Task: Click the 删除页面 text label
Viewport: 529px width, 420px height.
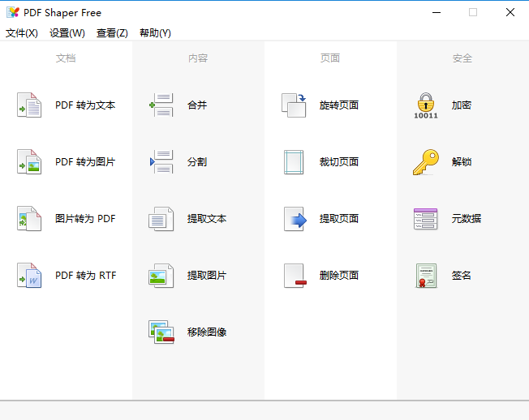Action: 339,276
